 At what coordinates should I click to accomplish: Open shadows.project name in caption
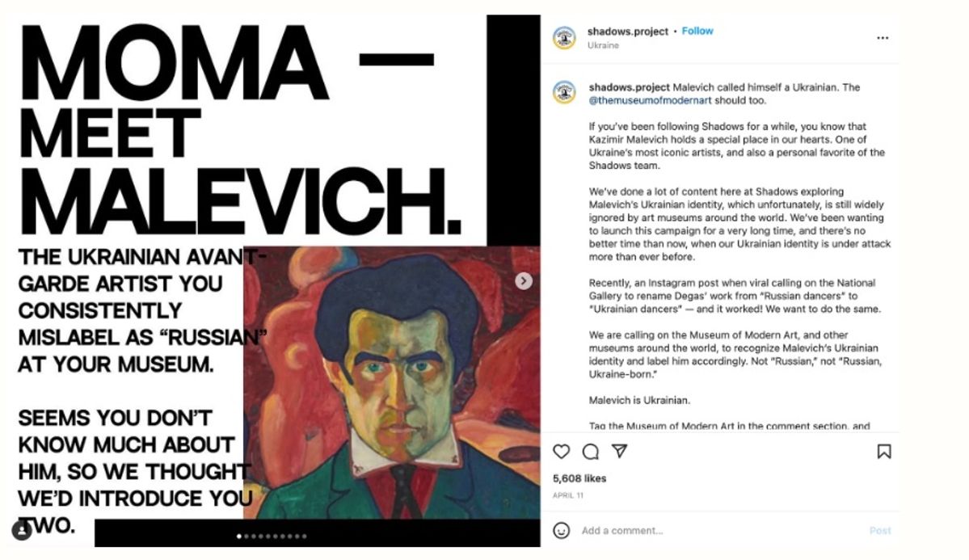629,87
